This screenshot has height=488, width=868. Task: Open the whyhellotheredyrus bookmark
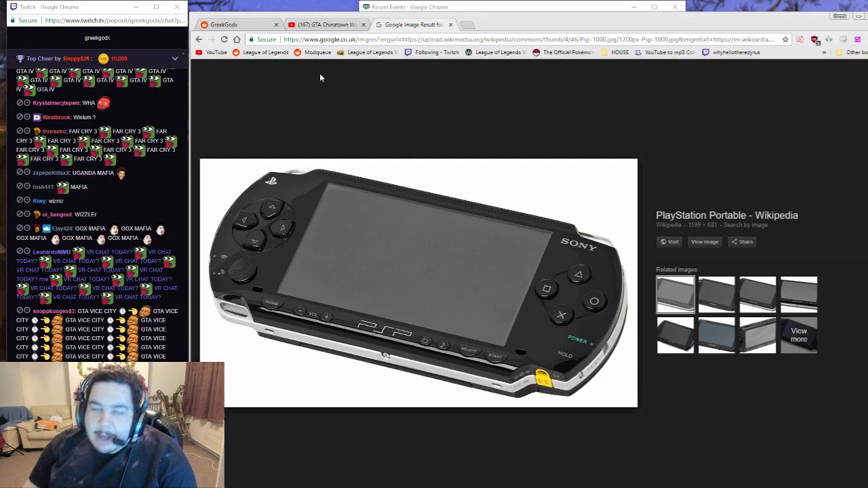click(731, 52)
